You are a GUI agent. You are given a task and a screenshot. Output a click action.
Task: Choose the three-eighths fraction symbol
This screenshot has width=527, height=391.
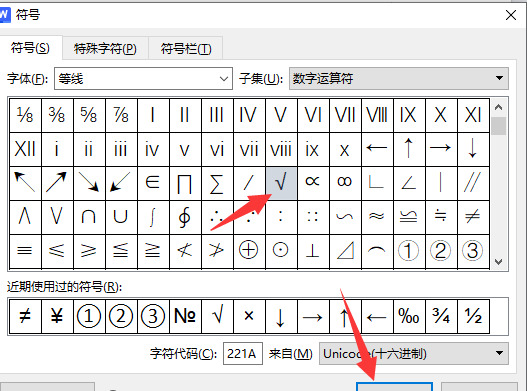(57, 115)
